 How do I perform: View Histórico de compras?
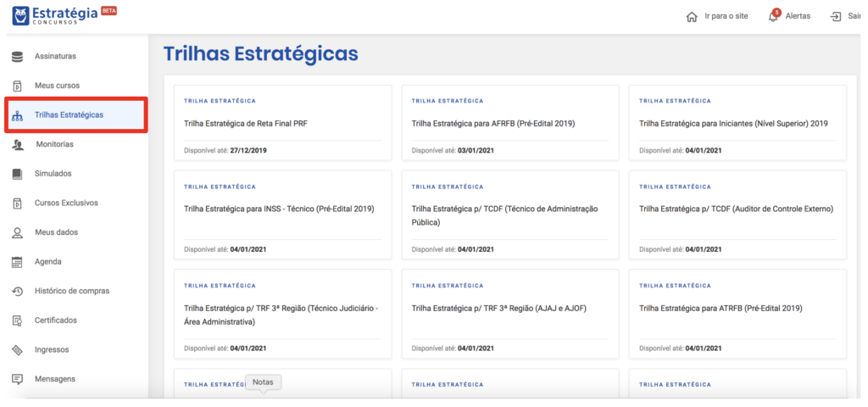point(72,291)
